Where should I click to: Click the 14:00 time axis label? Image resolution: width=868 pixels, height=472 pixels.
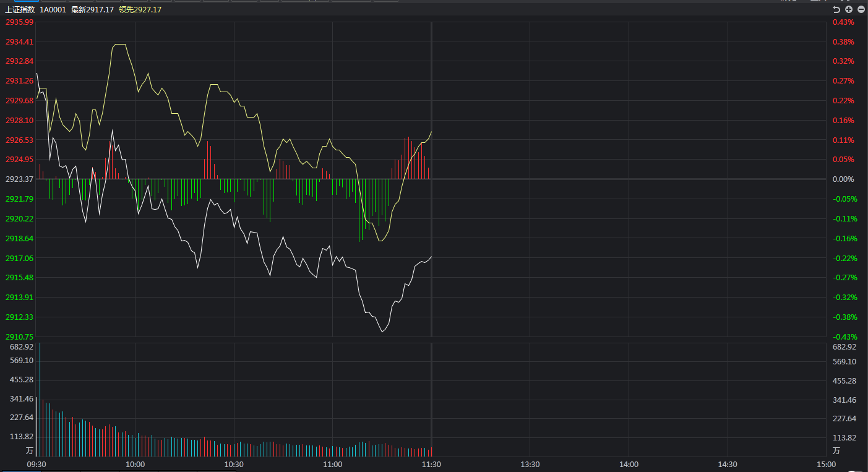629,464
